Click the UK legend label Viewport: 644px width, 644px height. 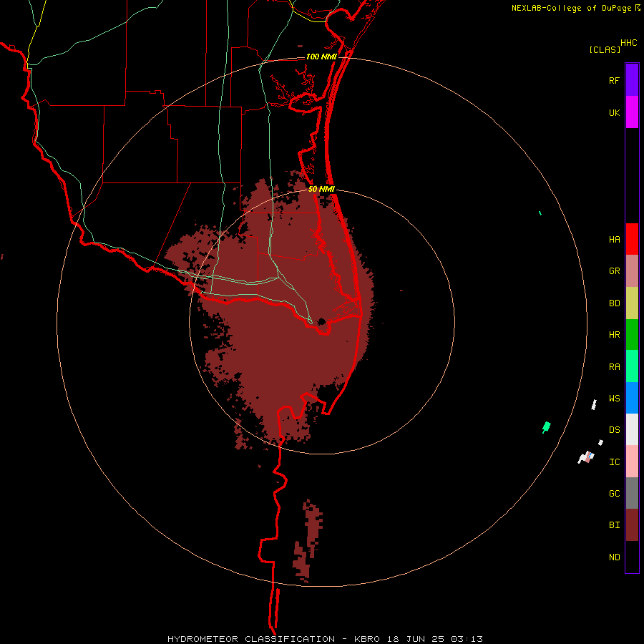[614, 112]
